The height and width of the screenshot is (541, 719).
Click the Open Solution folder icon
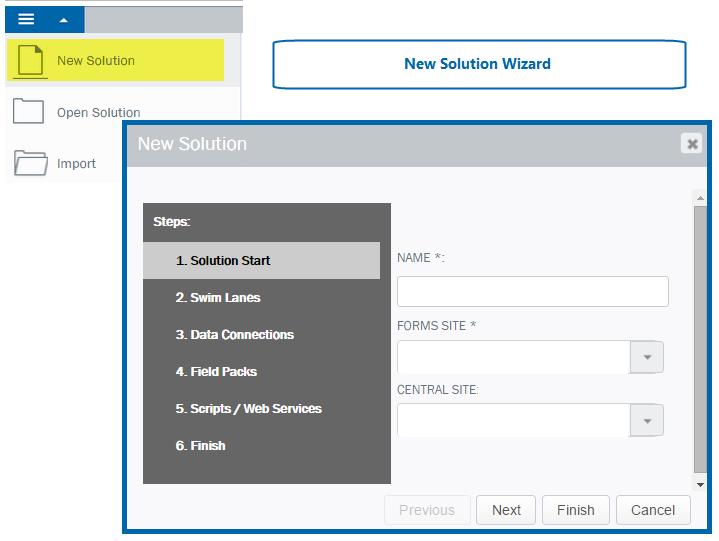pyautogui.click(x=28, y=111)
